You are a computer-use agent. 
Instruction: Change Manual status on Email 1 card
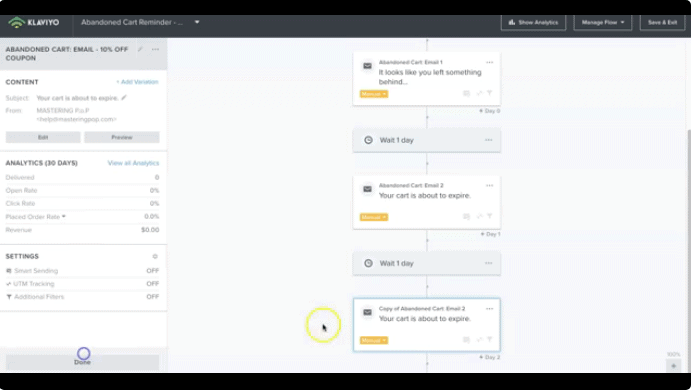coord(374,94)
